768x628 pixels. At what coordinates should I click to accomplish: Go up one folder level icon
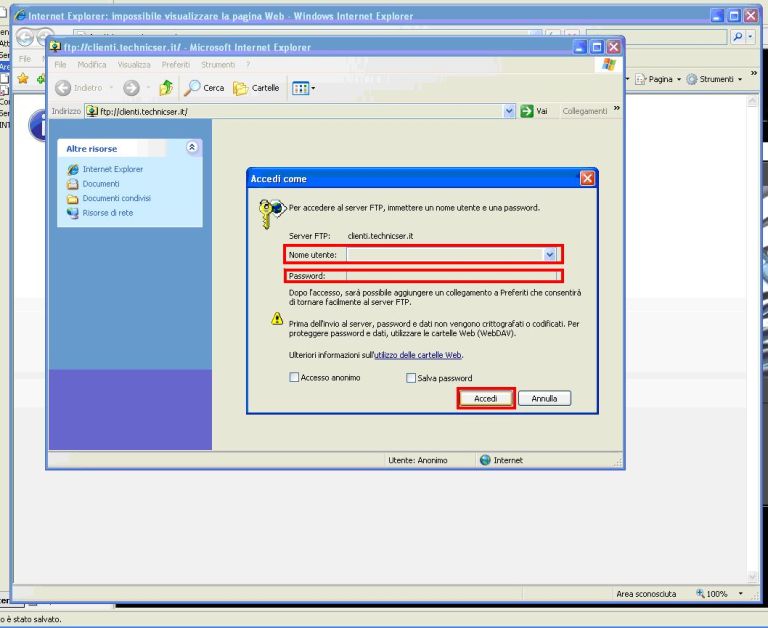(166, 88)
